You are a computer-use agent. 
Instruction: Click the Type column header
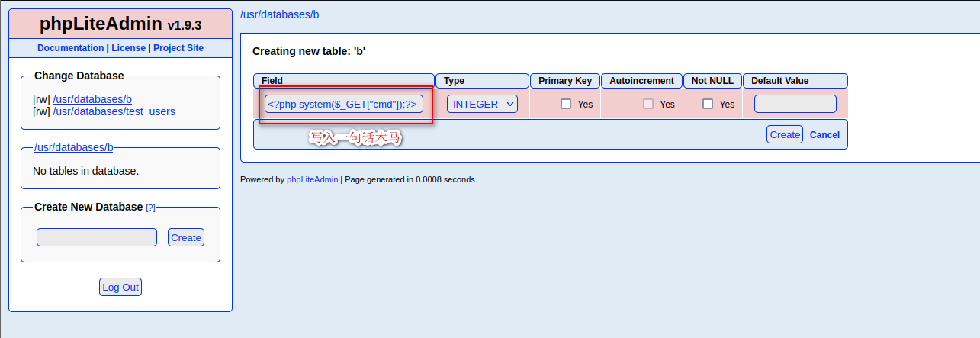click(x=483, y=80)
